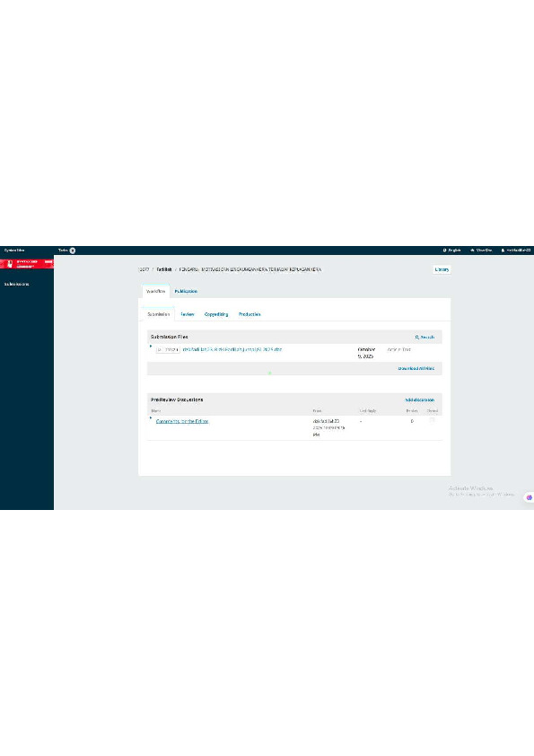The height and width of the screenshot is (756, 534).
Task: Click the colorful assistant bubble at bottom right
Action: point(530,497)
